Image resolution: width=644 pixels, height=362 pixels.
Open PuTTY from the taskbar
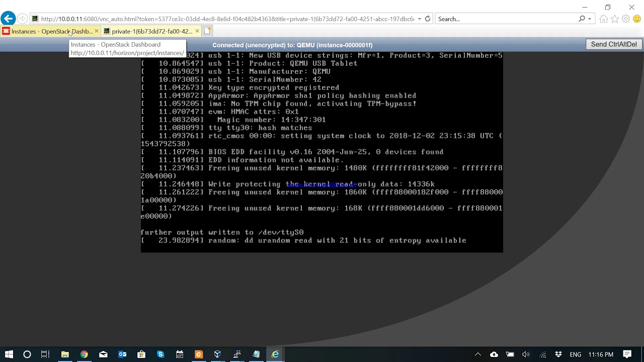point(237,354)
